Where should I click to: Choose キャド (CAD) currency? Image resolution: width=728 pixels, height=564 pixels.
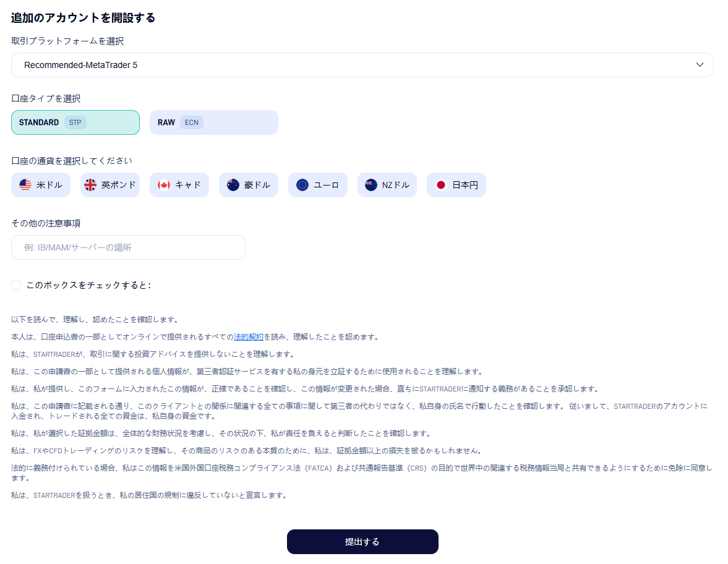coord(179,185)
